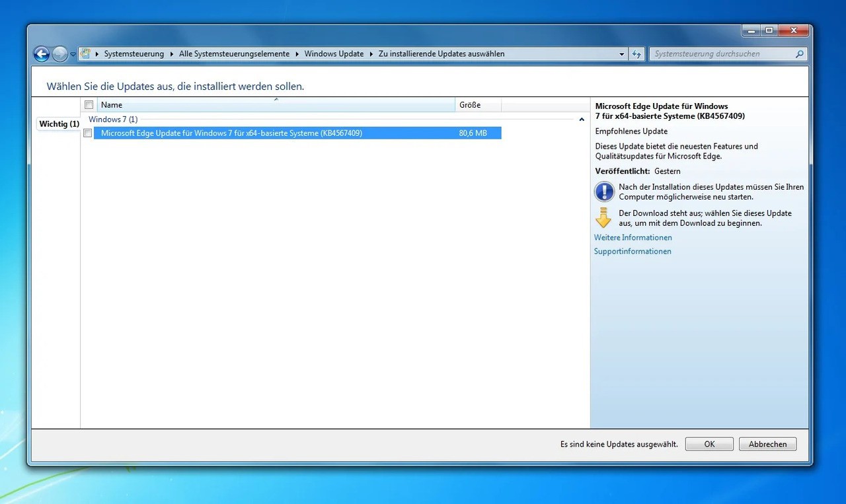
Task: Check the Microsoft Edge Update KB4567409 checkbox
Action: click(x=88, y=133)
